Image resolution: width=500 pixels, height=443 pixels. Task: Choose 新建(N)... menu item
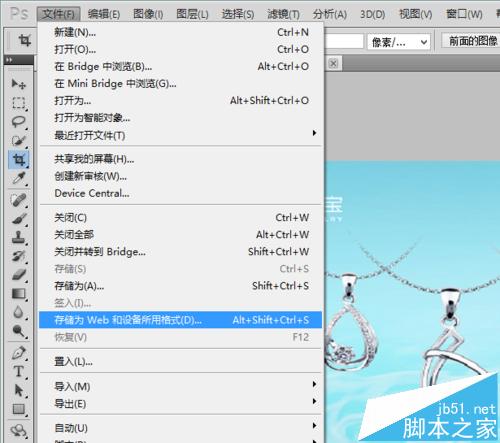point(181,32)
